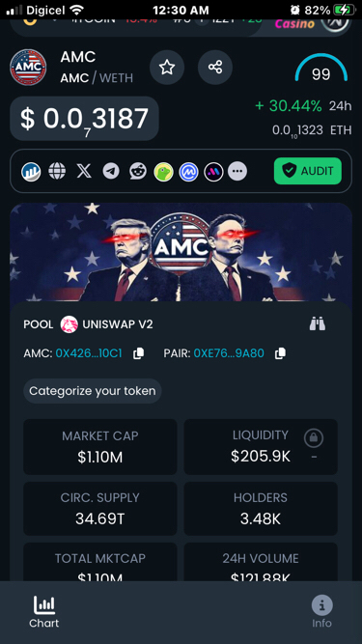
Task: Copy the PAIR address
Action: (x=280, y=353)
